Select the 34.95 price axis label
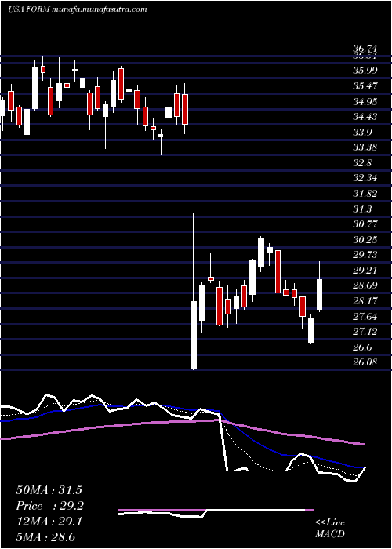The height and width of the screenshot is (549, 392). [365, 101]
